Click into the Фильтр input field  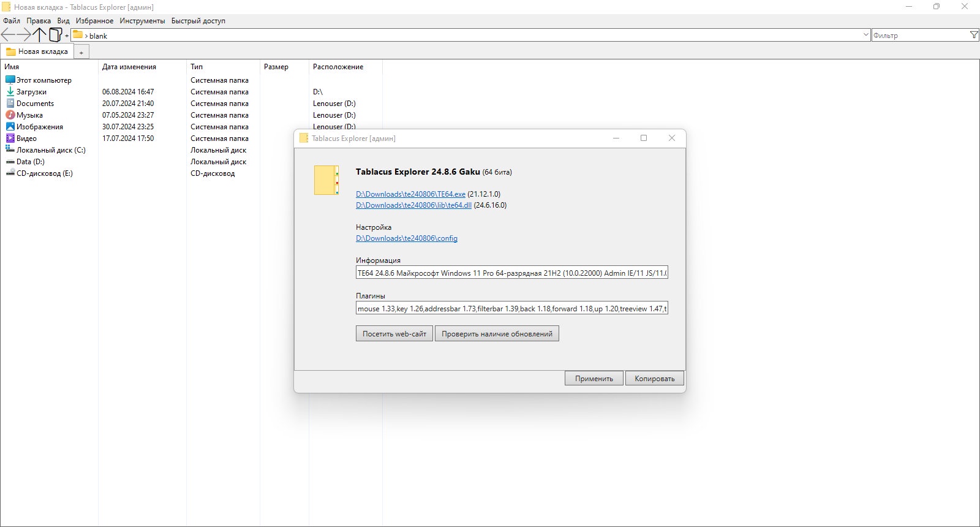point(920,36)
